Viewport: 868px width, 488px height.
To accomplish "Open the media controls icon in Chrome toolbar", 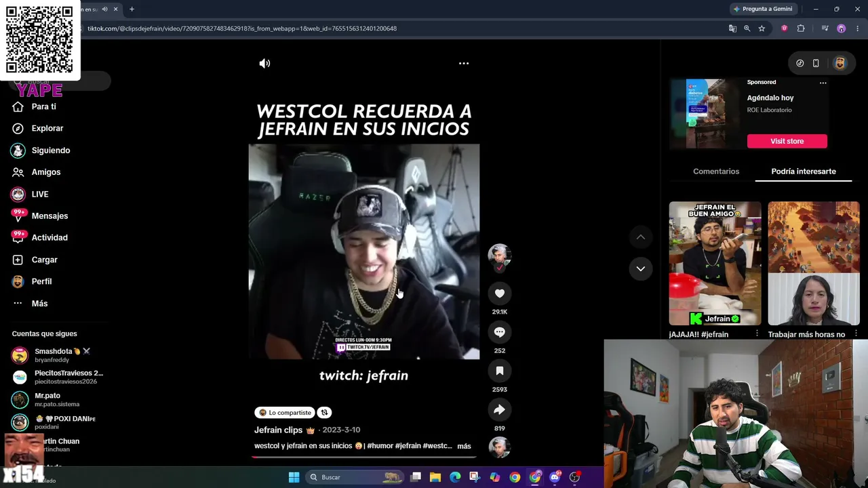I will point(825,28).
